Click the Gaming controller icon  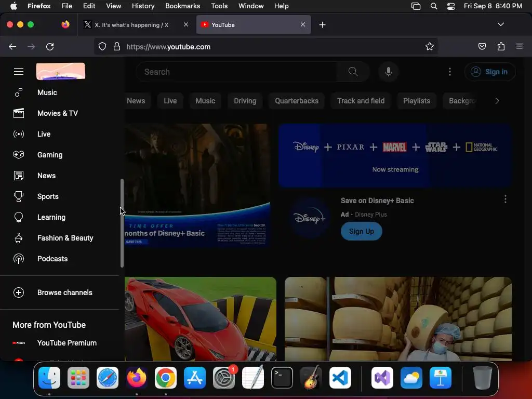[19, 155]
